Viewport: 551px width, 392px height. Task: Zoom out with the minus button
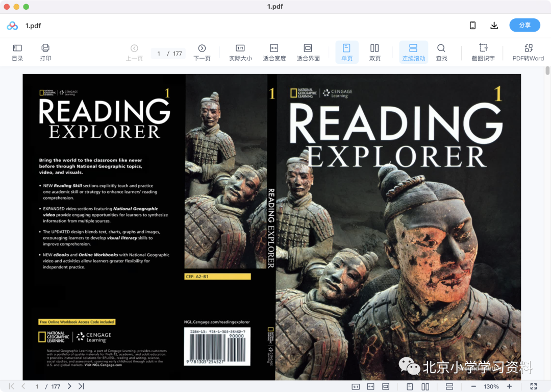(473, 387)
